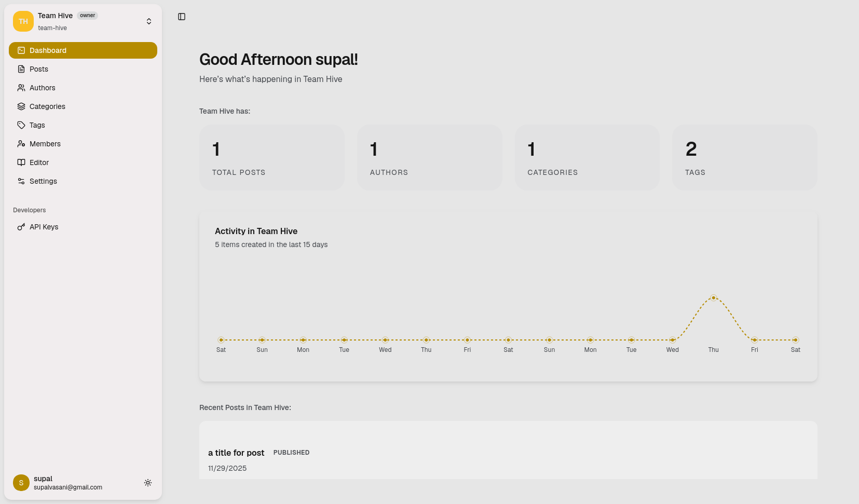Viewport: 859px width, 504px height.
Task: Click the Categories layers icon
Action: [x=21, y=106]
